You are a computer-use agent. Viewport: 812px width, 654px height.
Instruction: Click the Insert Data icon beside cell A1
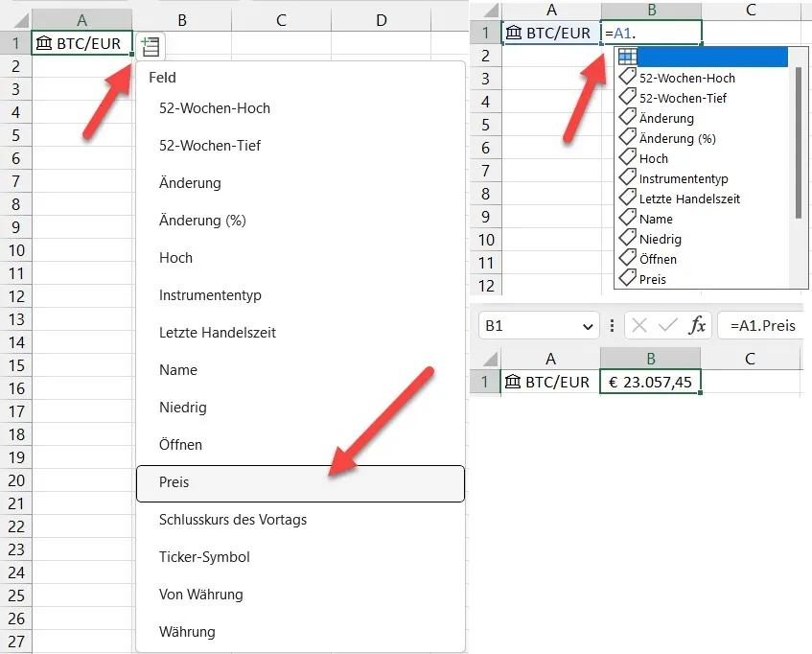[x=151, y=45]
